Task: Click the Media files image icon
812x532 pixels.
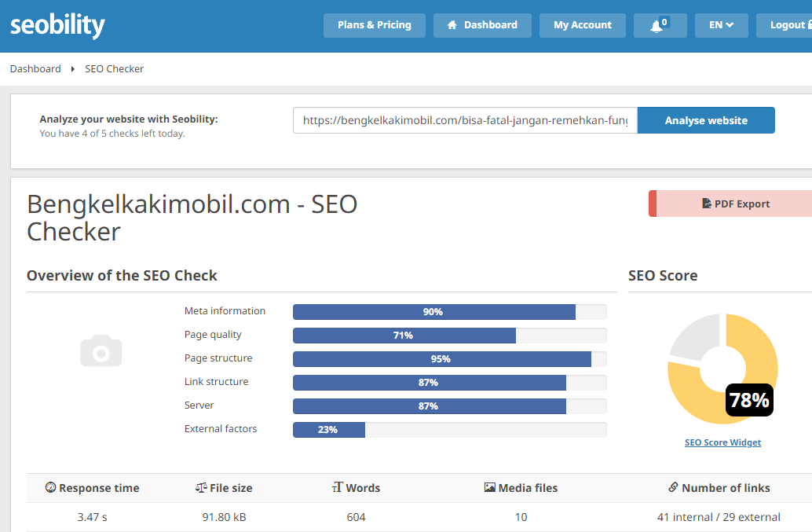Action: tap(489, 487)
